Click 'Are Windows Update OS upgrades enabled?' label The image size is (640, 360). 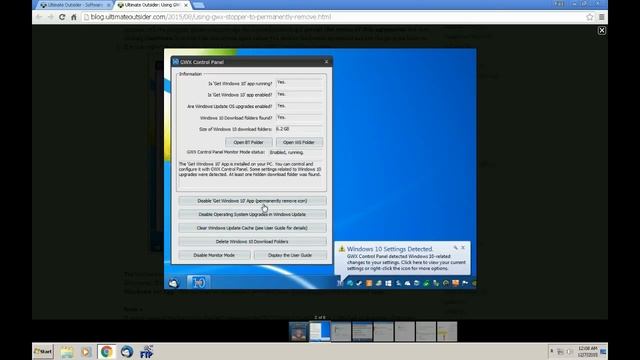click(x=229, y=106)
